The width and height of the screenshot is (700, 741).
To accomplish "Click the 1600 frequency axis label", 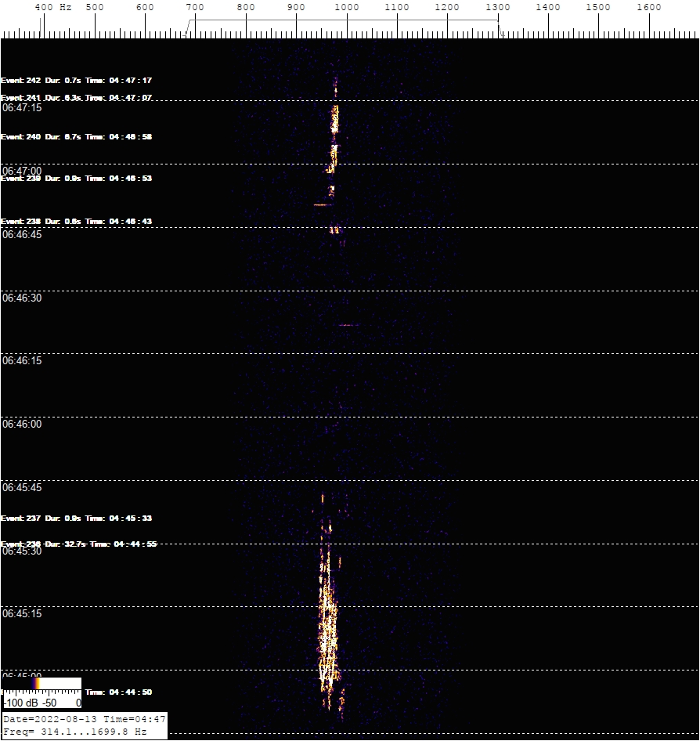I will pos(649,7).
